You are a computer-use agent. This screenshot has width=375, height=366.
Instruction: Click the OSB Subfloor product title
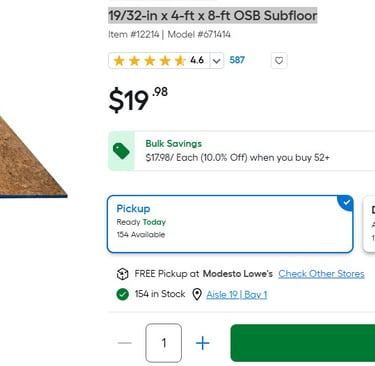tap(213, 16)
